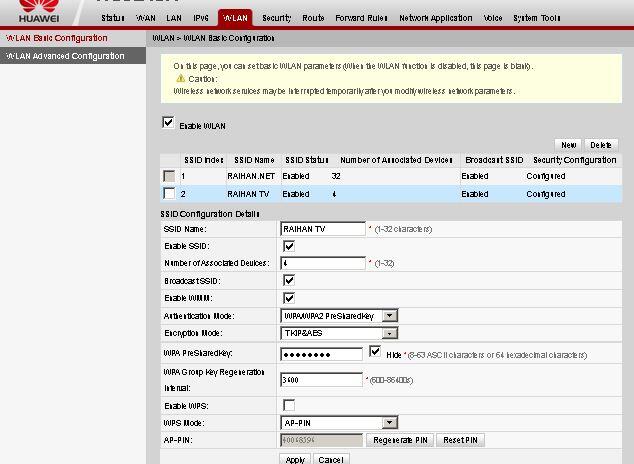Open the Status tab
The width and height of the screenshot is (634, 464).
pos(113,18)
